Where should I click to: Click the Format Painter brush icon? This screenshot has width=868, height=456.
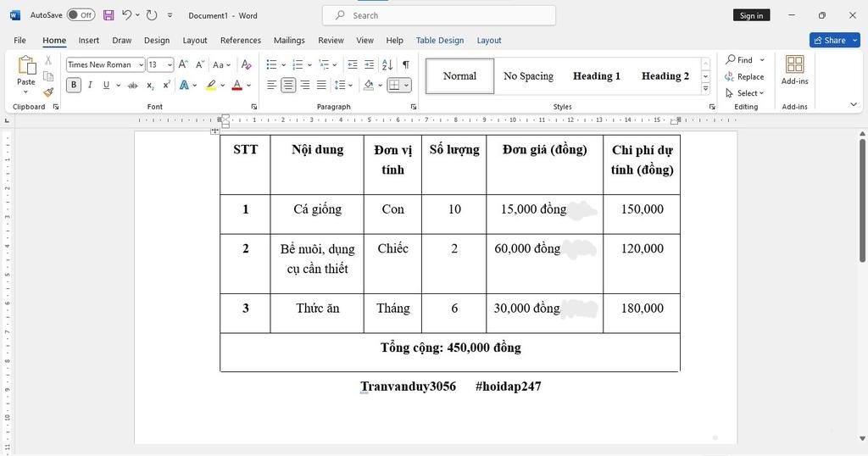pyautogui.click(x=48, y=92)
